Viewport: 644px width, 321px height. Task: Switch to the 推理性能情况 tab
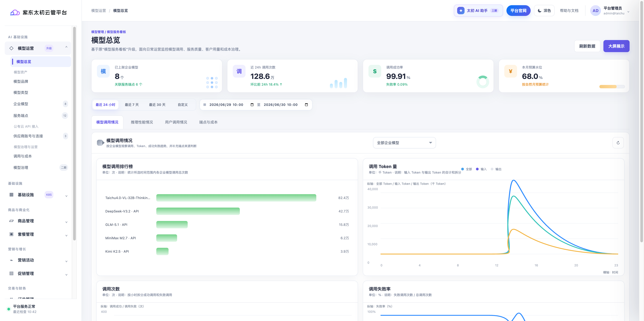pos(142,122)
